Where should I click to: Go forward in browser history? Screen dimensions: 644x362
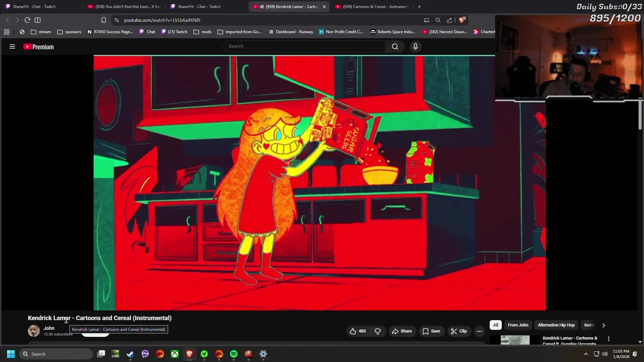pos(17,20)
